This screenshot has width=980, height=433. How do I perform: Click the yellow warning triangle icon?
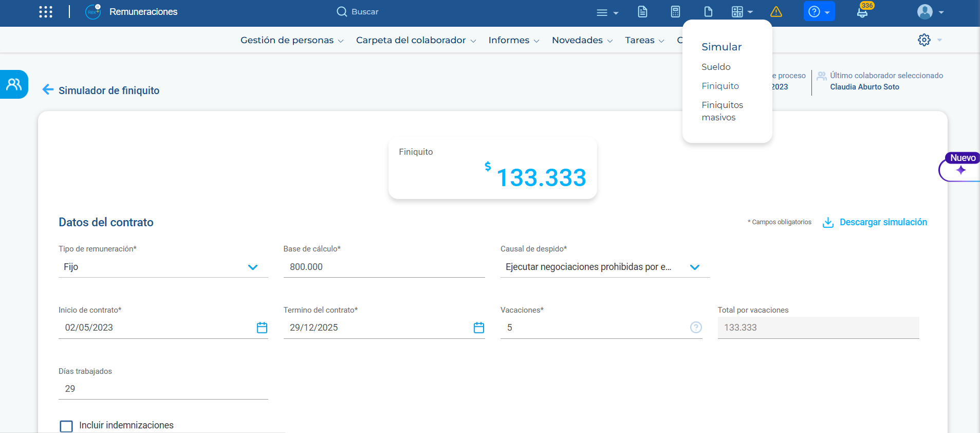click(x=776, y=12)
